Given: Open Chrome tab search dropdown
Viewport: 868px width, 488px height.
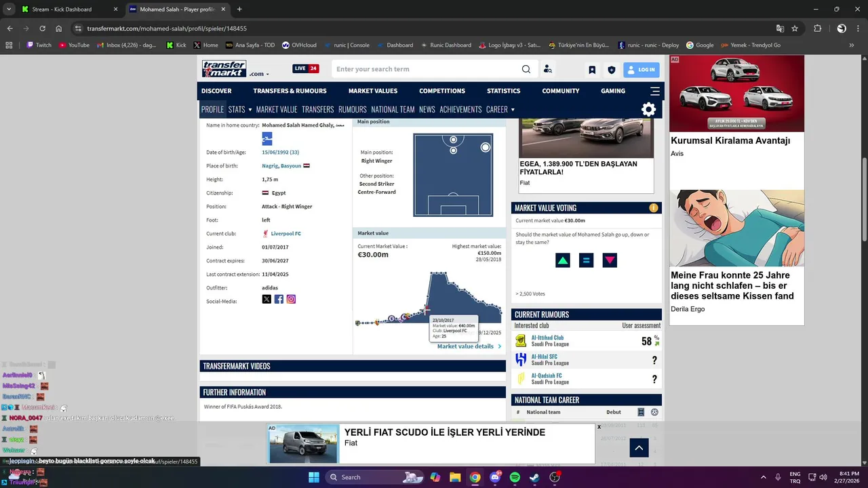Looking at the screenshot, I should [8, 9].
